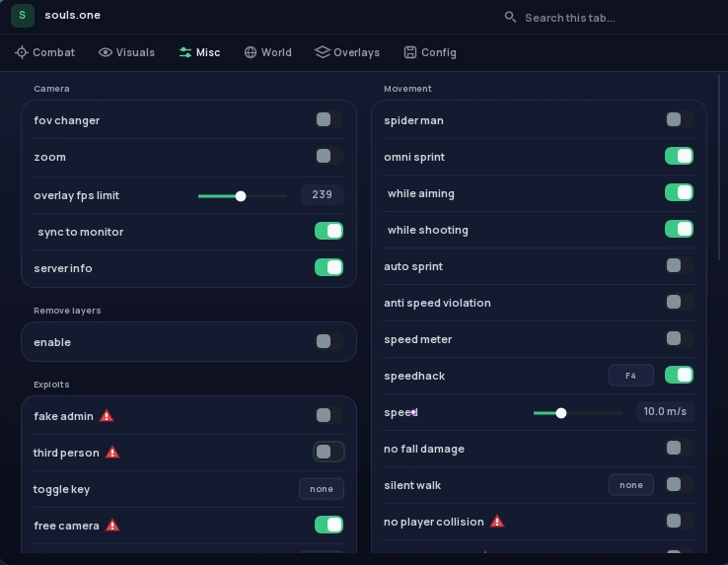Enable no player collision toggle

(680, 521)
